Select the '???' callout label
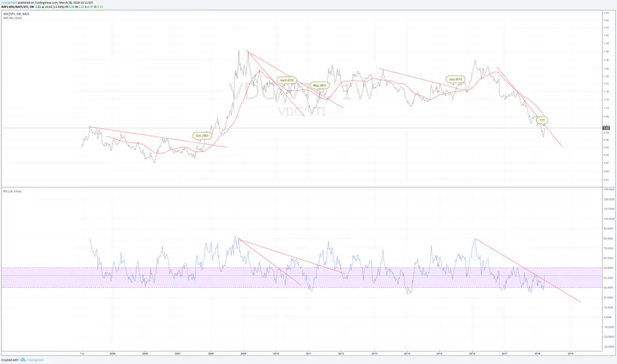 (542, 120)
